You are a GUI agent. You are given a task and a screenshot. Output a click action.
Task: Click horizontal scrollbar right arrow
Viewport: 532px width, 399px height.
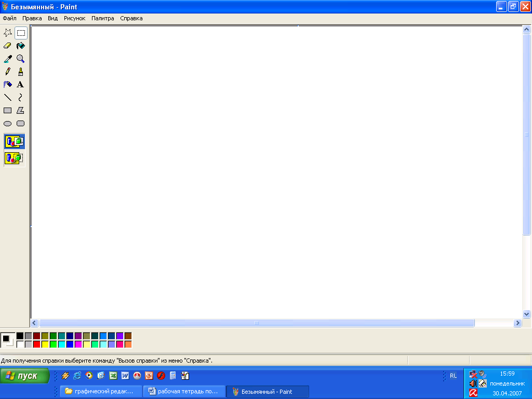pyautogui.click(x=517, y=323)
